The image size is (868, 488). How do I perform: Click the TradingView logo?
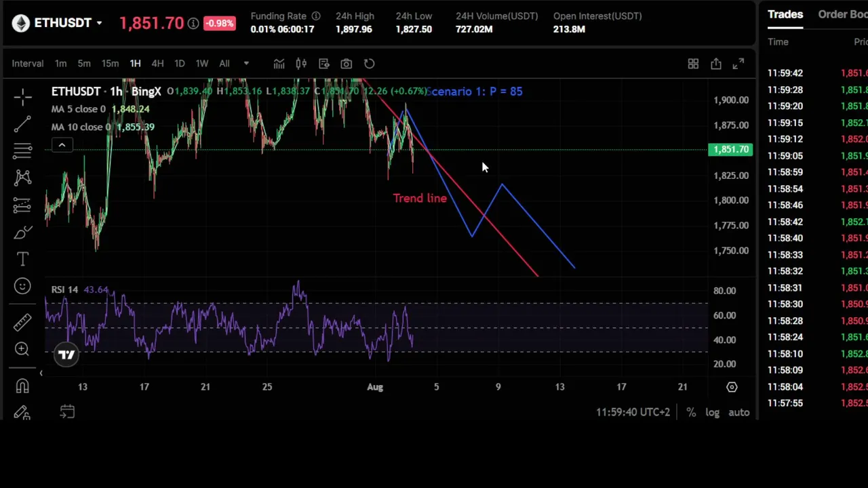[x=66, y=354]
